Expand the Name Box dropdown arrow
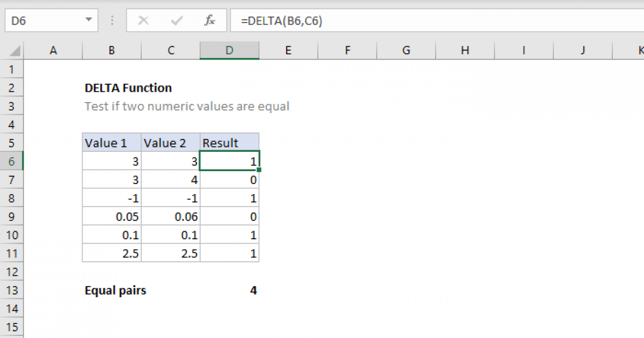The image size is (644, 338). coord(88,21)
